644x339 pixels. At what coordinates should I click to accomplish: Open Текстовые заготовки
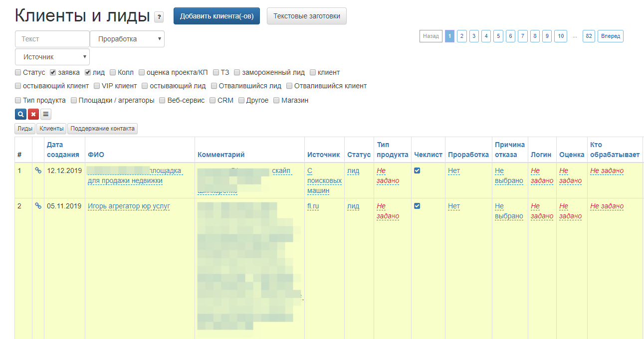(307, 16)
